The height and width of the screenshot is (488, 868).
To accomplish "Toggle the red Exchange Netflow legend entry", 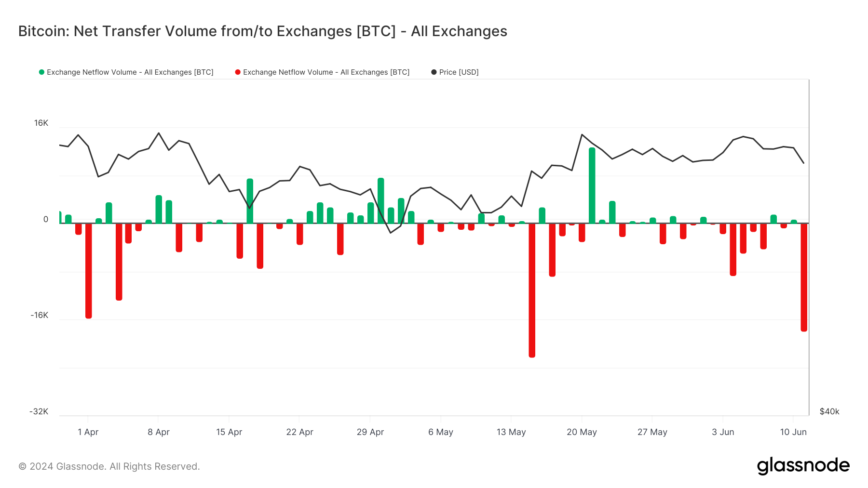I will (326, 72).
